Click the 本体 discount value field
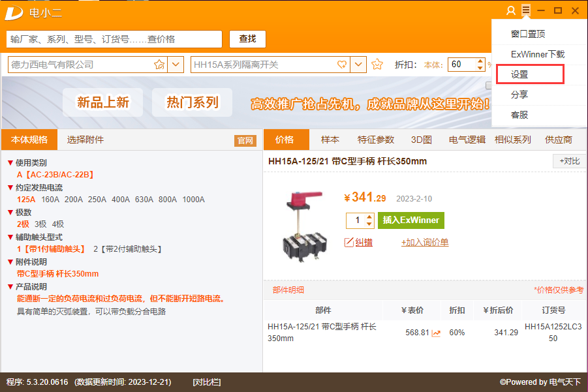The image size is (588, 392). 462,65
